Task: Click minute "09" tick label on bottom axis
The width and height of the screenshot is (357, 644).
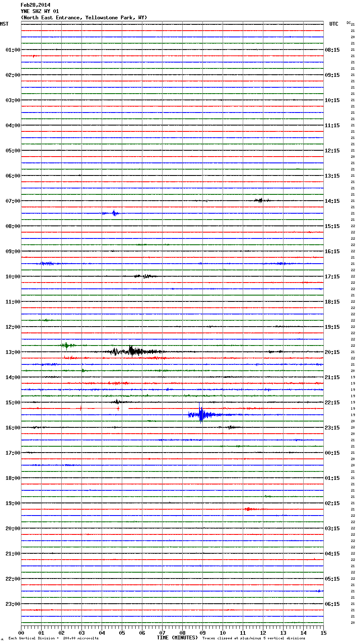Action: [x=202, y=633]
